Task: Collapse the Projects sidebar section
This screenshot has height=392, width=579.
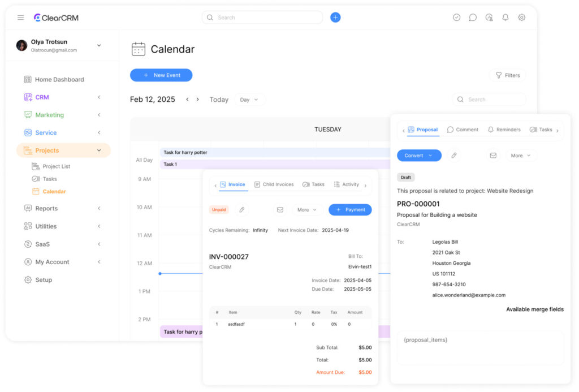Action: click(99, 150)
